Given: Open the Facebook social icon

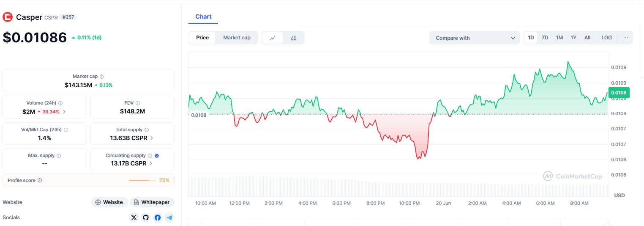Looking at the screenshot, I should click(158, 218).
